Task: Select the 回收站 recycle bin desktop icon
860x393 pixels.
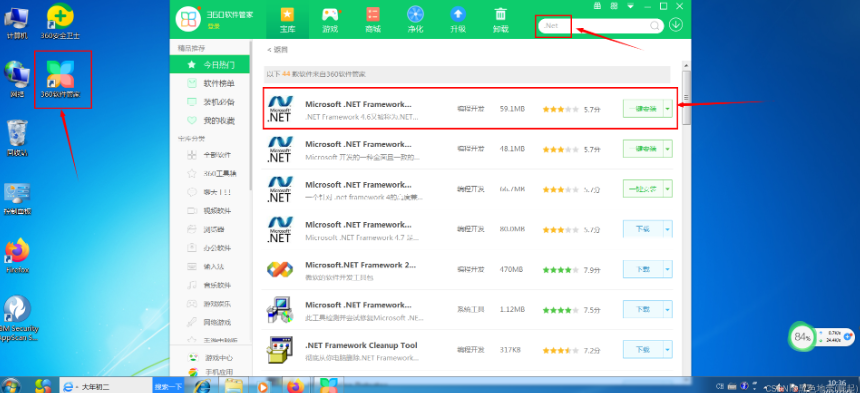Action: point(17,138)
